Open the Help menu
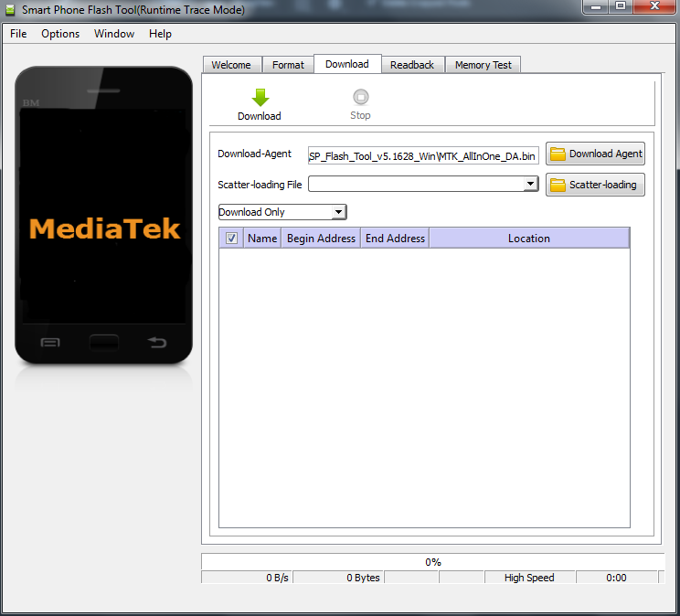Screen dimensions: 680x616 [x=160, y=34]
